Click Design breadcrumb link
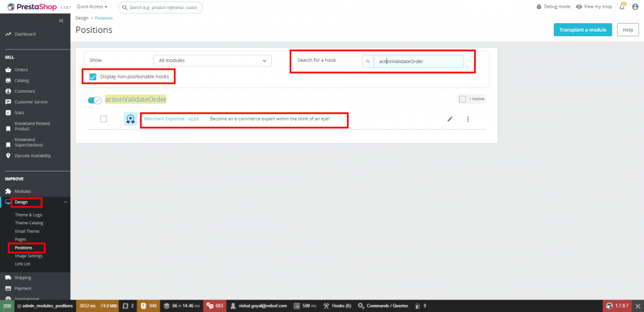The image size is (644, 312). click(x=82, y=18)
